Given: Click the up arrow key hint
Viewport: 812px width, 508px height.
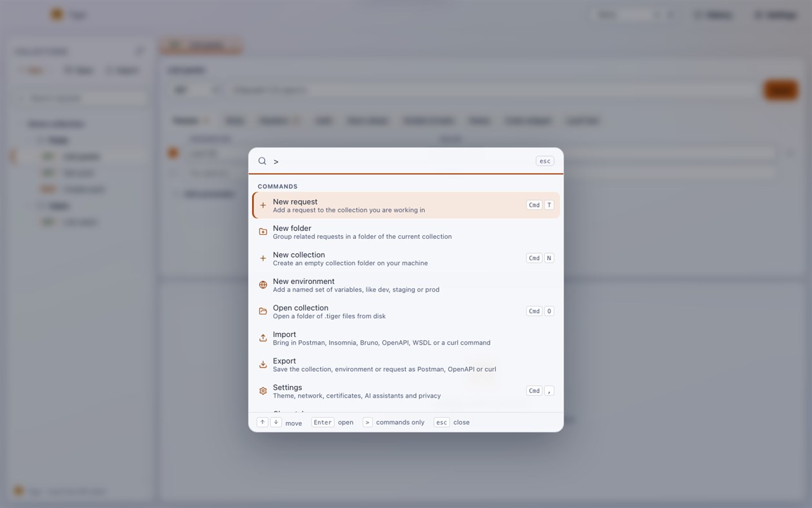Looking at the screenshot, I should 262,422.
